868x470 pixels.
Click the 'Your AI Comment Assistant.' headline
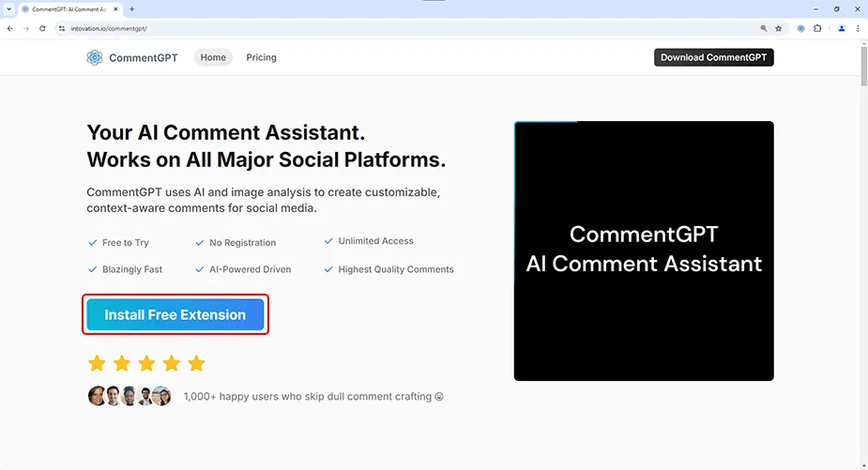coord(226,133)
